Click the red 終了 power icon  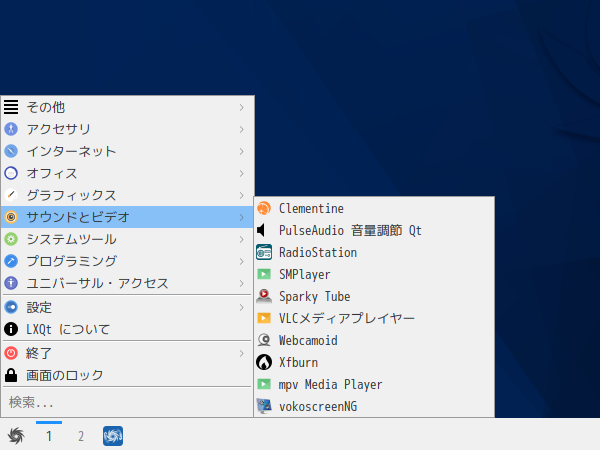(11, 353)
